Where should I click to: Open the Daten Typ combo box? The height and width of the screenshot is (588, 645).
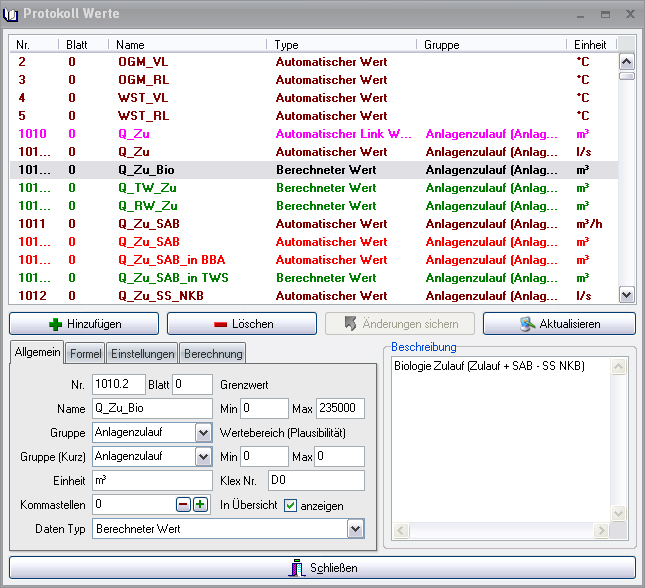pos(355,529)
